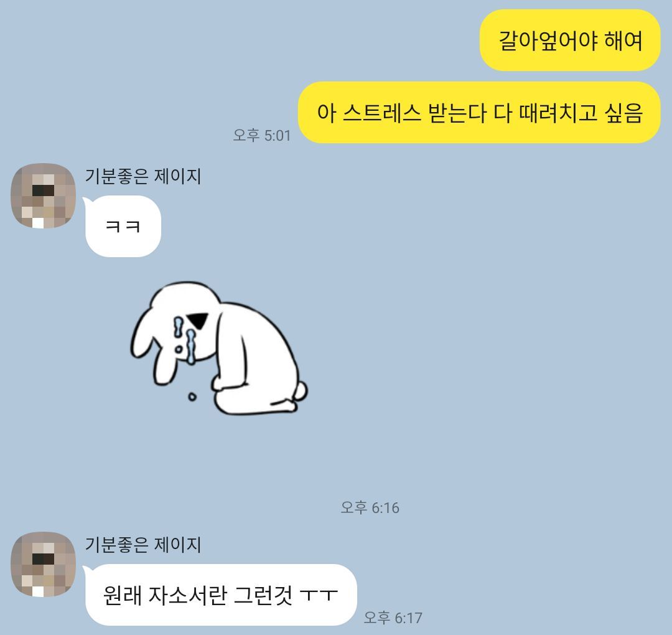Tap the rabbit sticker's round tail
The image size is (672, 635).
(x=301, y=391)
